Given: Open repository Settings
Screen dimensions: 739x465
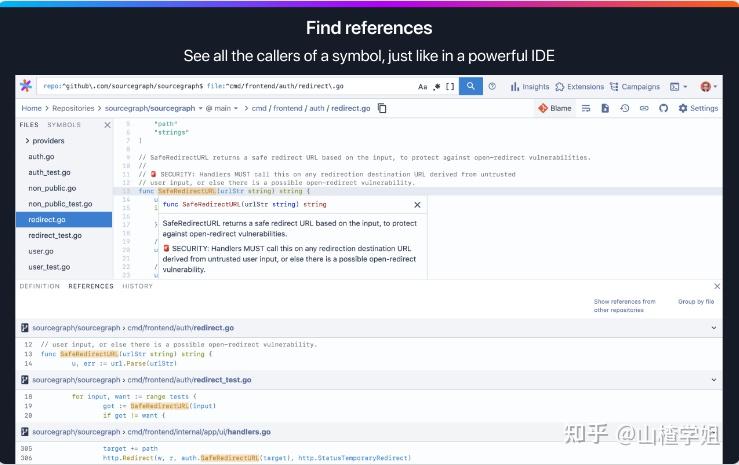Looking at the screenshot, I should pyautogui.click(x=698, y=108).
